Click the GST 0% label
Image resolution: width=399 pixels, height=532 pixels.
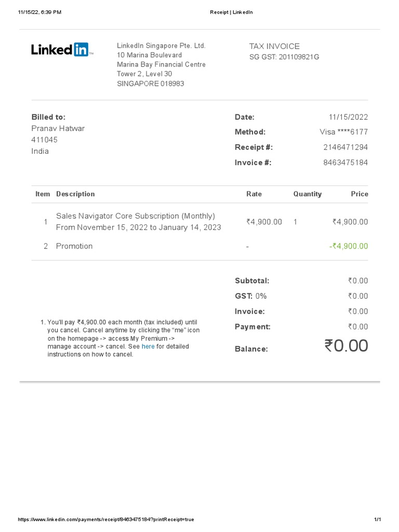point(251,296)
